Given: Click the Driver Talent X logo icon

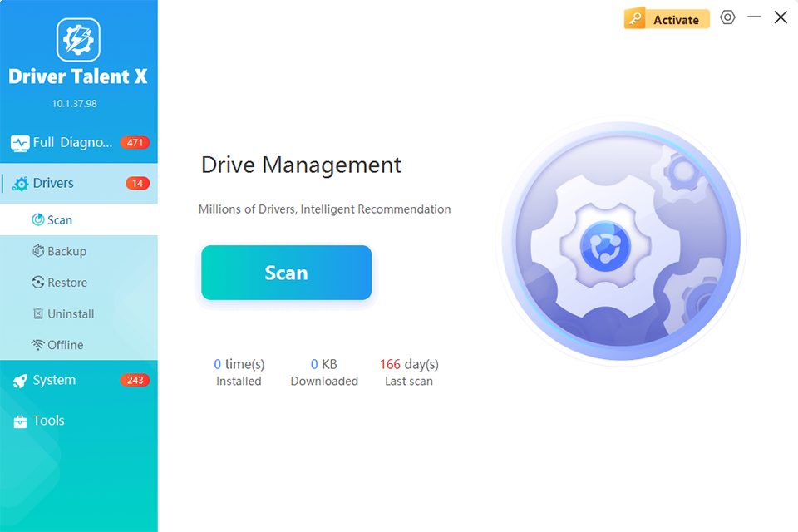Looking at the screenshot, I should [x=78, y=40].
